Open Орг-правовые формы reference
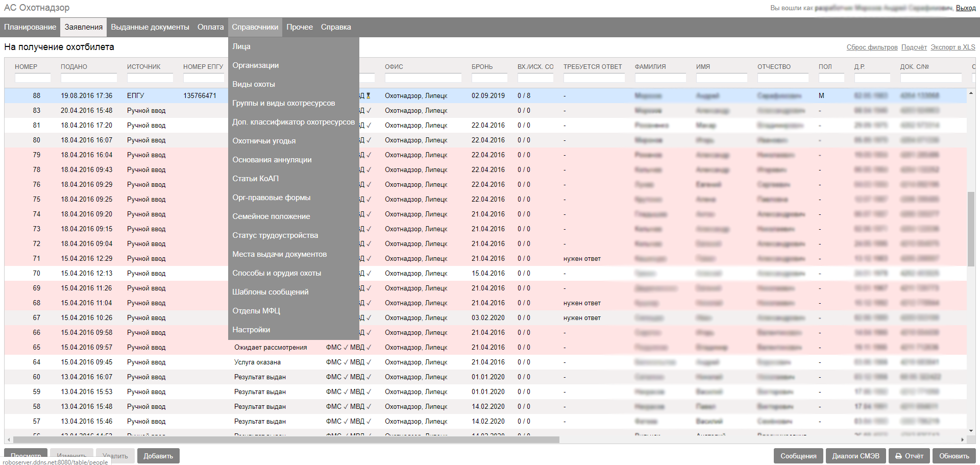 [x=293, y=198]
